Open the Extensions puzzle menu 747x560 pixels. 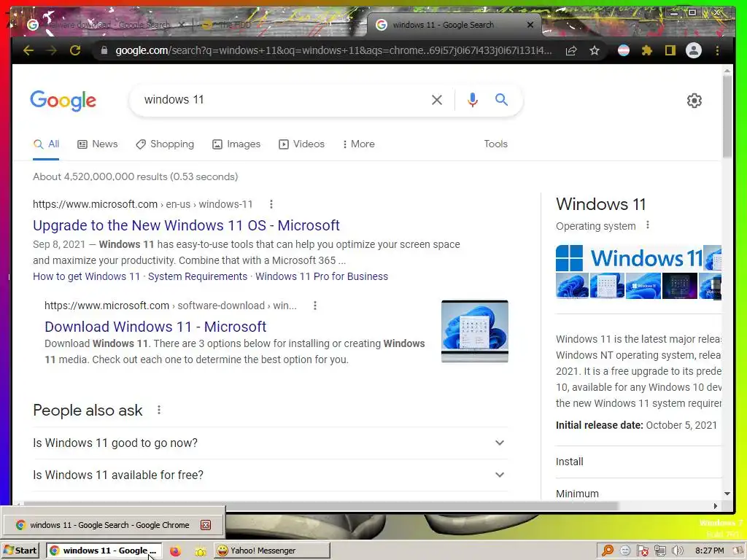(x=647, y=50)
